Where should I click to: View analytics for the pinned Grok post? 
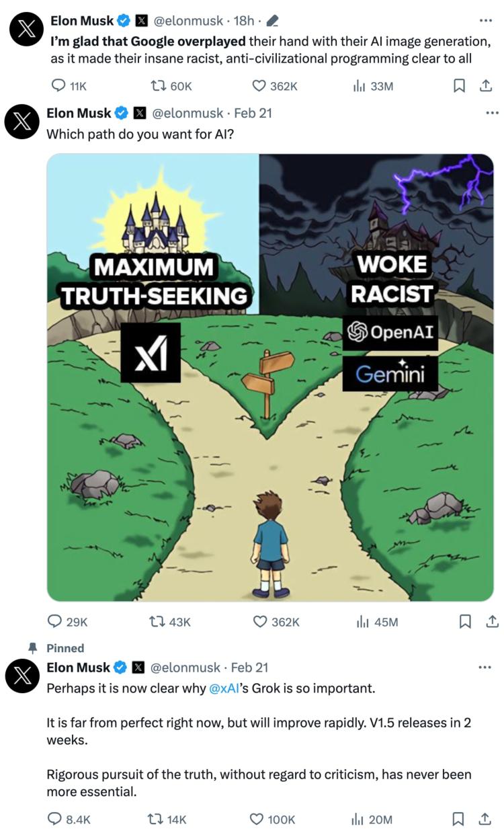(358, 819)
